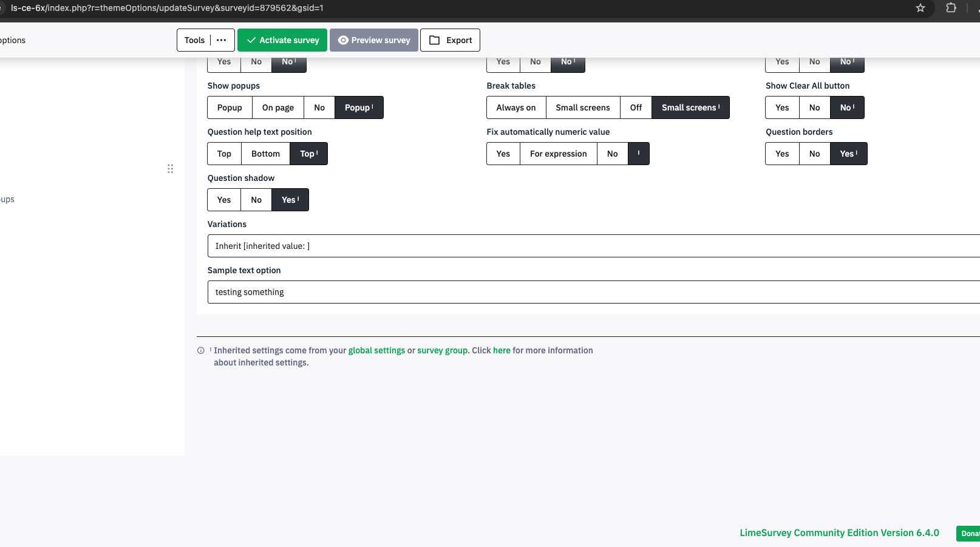Click the three-dots icon next to Tools
The image size is (980, 547).
[x=222, y=40]
